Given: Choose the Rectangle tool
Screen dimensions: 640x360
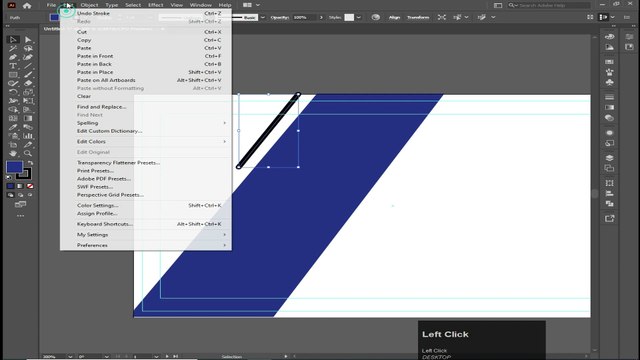Looking at the screenshot, I should coord(13,75).
